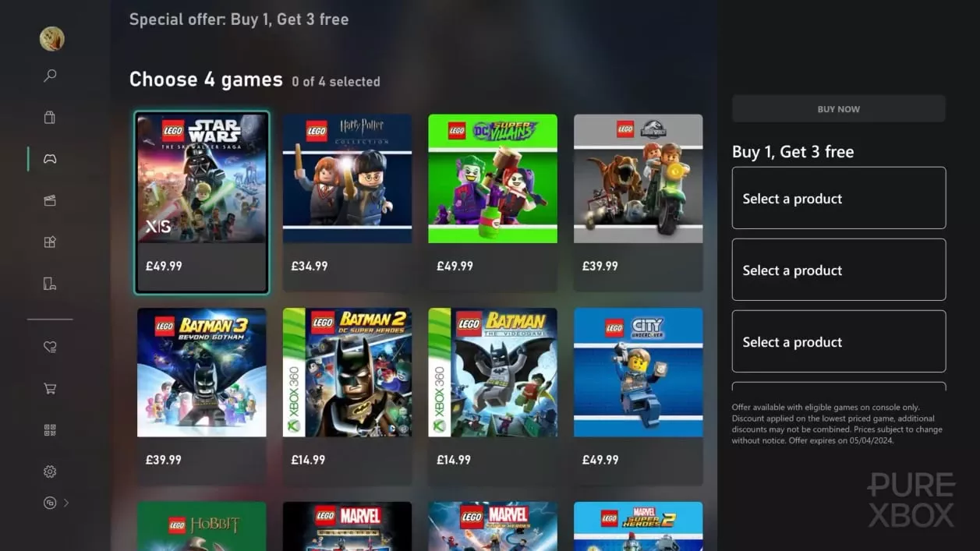Viewport: 980px width, 551px height.
Task: Open the settings gear icon
Action: click(50, 472)
